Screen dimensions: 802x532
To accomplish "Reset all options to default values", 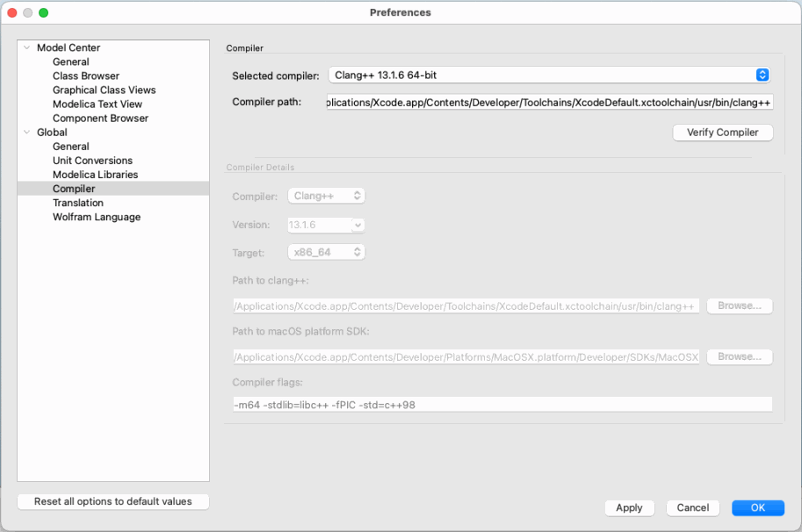I will pyautogui.click(x=112, y=501).
